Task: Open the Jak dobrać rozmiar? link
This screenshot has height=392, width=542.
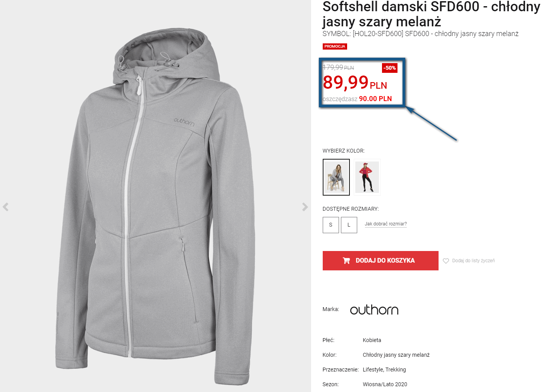Action: click(x=385, y=224)
